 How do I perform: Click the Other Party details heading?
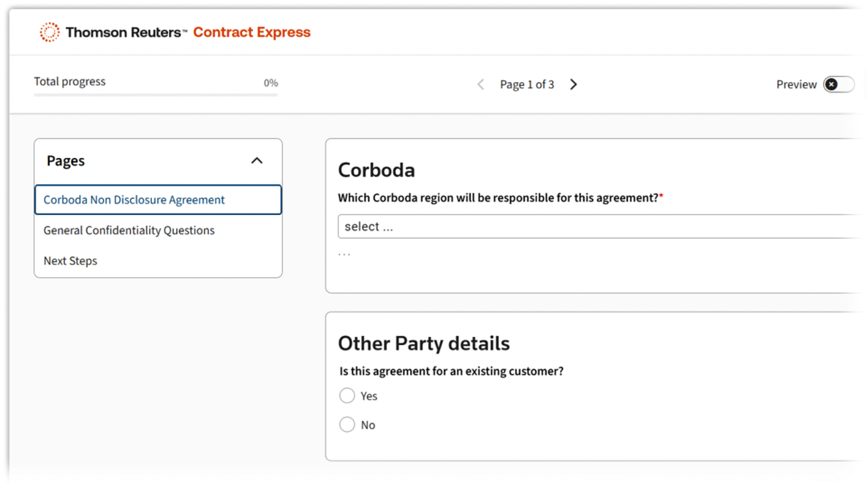[424, 343]
